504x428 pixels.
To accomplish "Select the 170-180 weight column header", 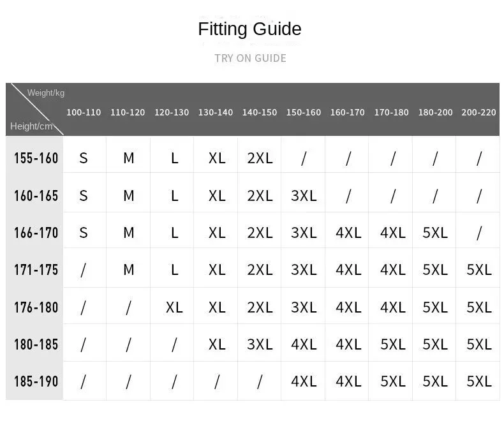I will 392,112.
